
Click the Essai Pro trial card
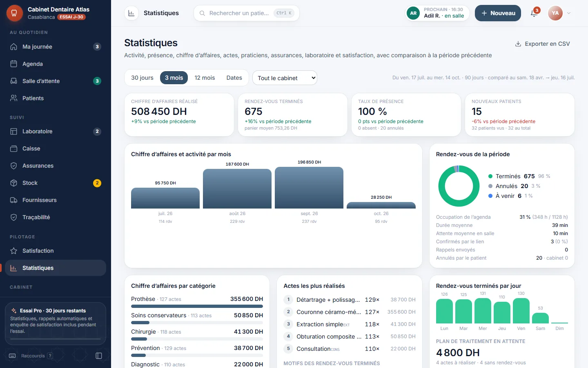click(x=56, y=323)
